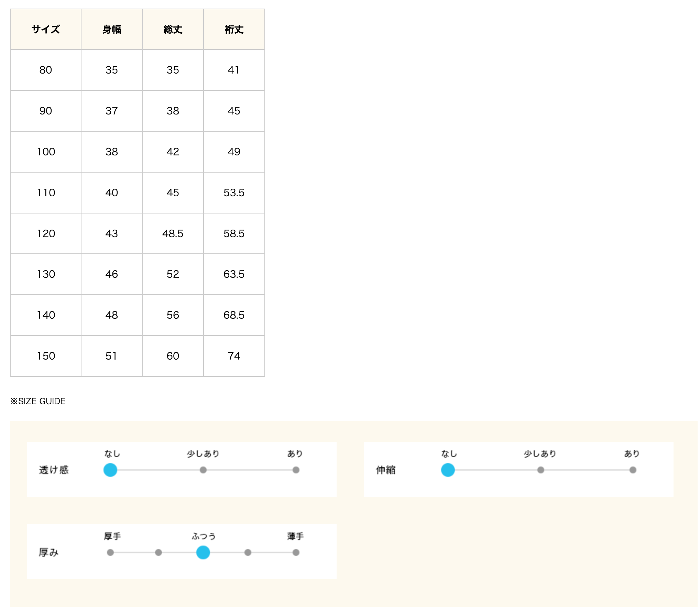700x614 pixels.
Task: Choose the あり dot on 伸縮 scale
Action: pos(633,470)
